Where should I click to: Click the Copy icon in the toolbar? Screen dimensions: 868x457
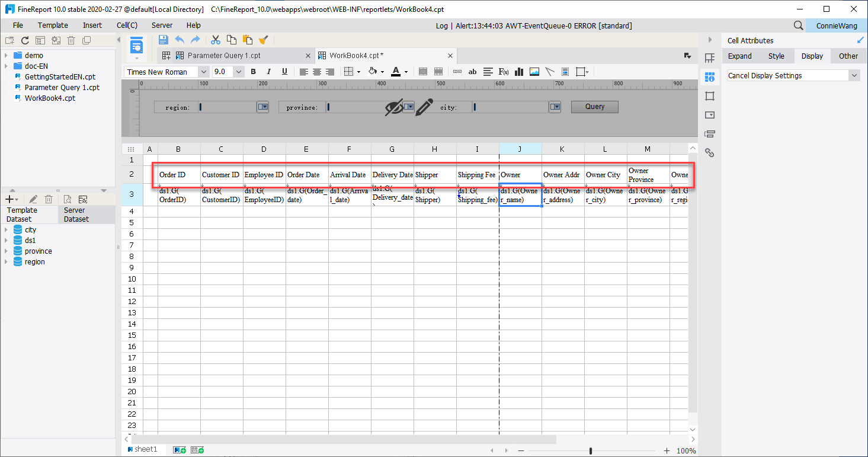[x=232, y=40]
